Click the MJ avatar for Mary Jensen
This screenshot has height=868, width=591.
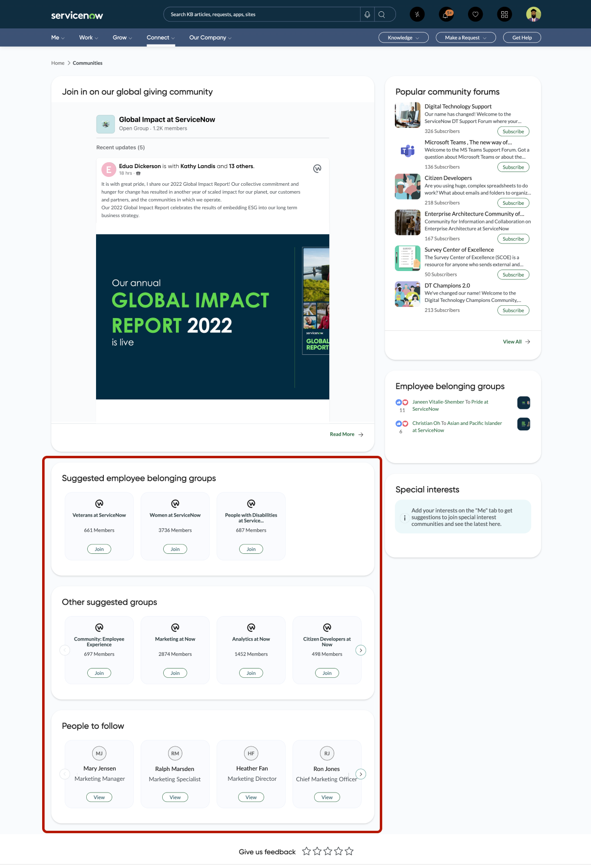(99, 753)
